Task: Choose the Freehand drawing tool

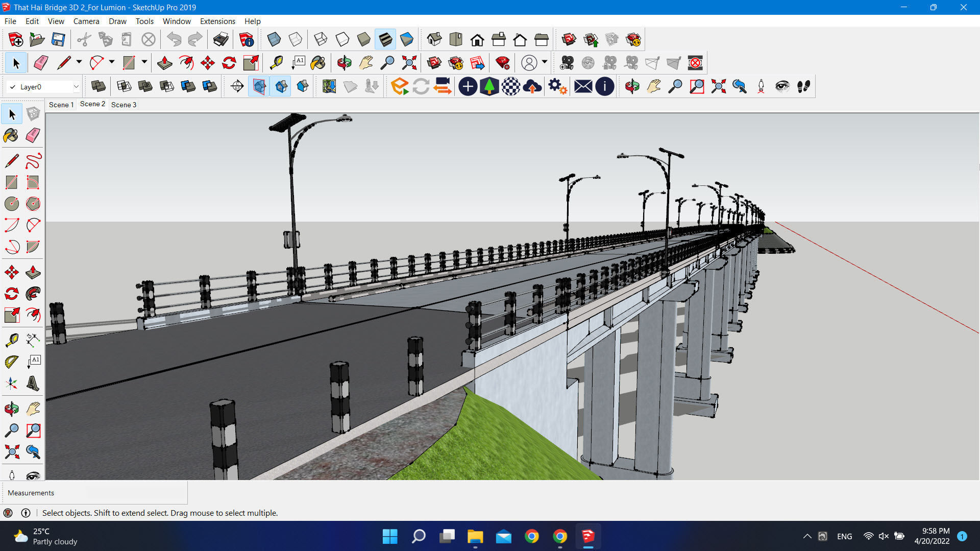Action: pos(33,161)
